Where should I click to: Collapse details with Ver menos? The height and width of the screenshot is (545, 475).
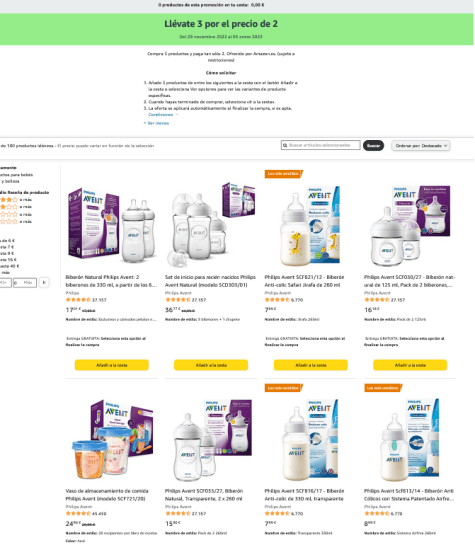click(157, 123)
